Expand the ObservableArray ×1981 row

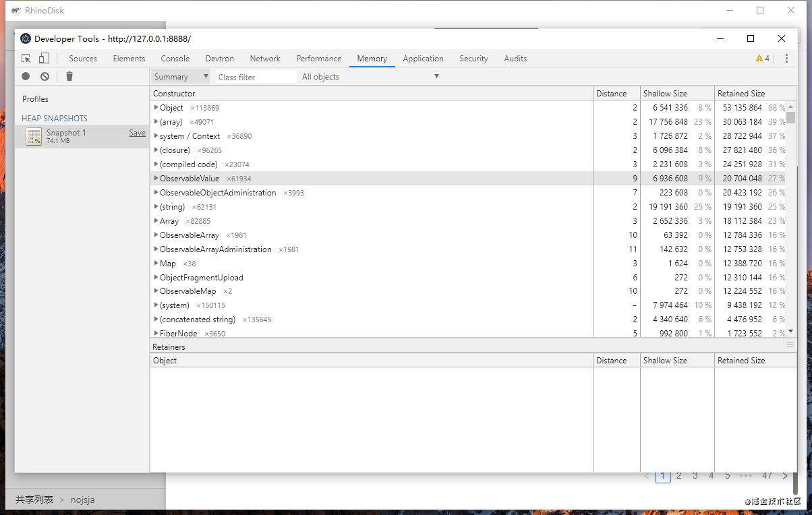[156, 235]
